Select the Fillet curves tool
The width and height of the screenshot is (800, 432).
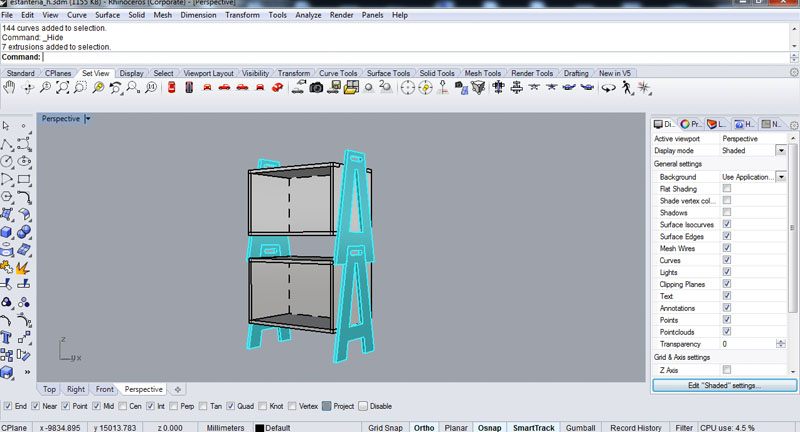pos(24,196)
